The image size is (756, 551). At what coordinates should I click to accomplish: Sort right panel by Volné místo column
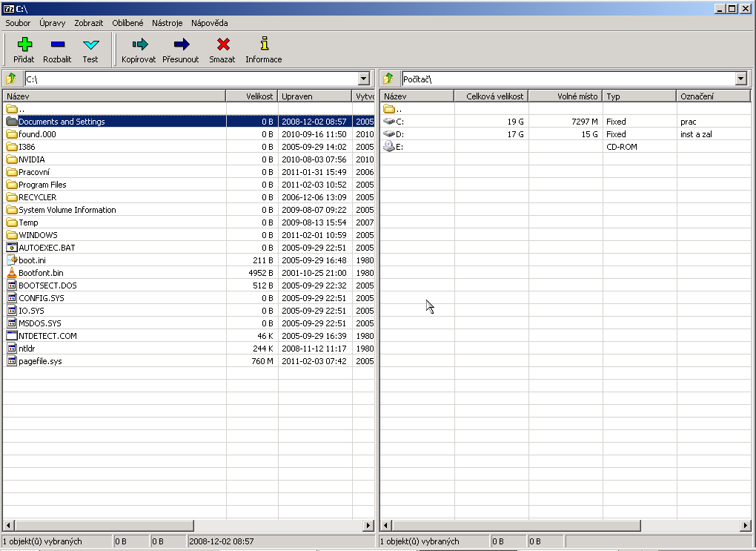[x=565, y=96]
